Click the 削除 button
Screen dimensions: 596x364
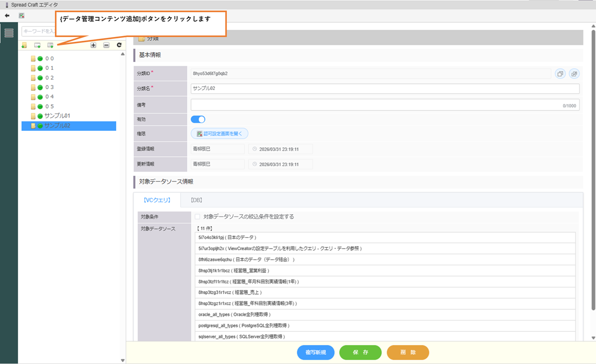[408, 353]
